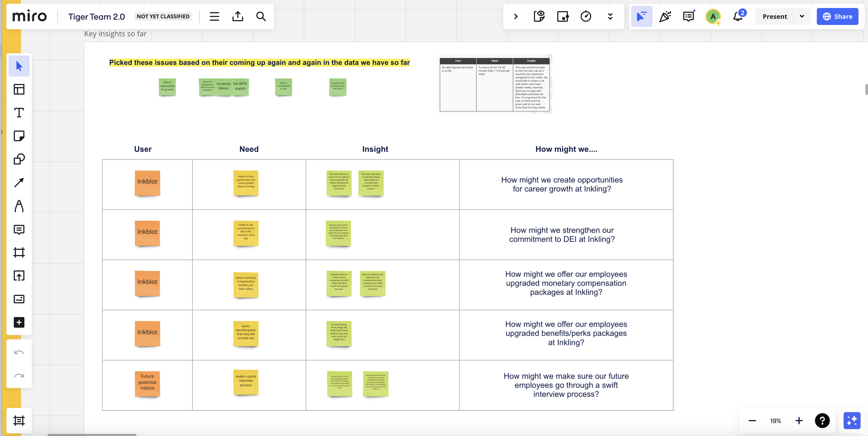This screenshot has width=868, height=436.
Task: Zoom in with the plus button
Action: 799,421
